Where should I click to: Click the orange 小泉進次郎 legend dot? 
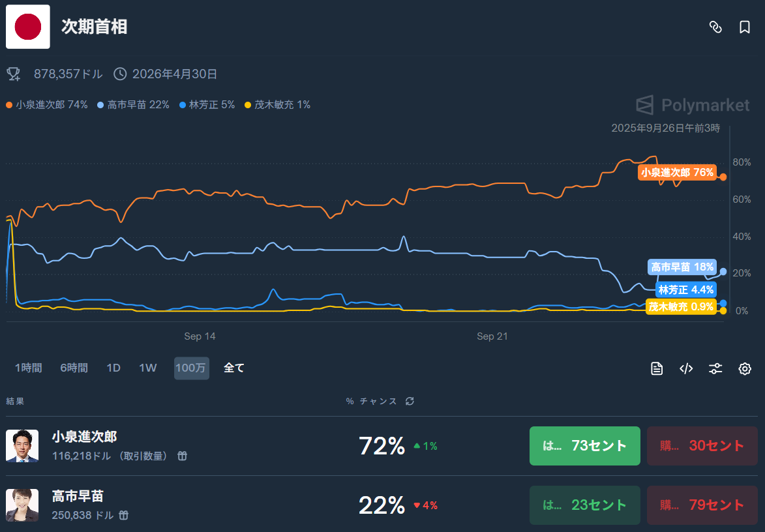tap(9, 105)
